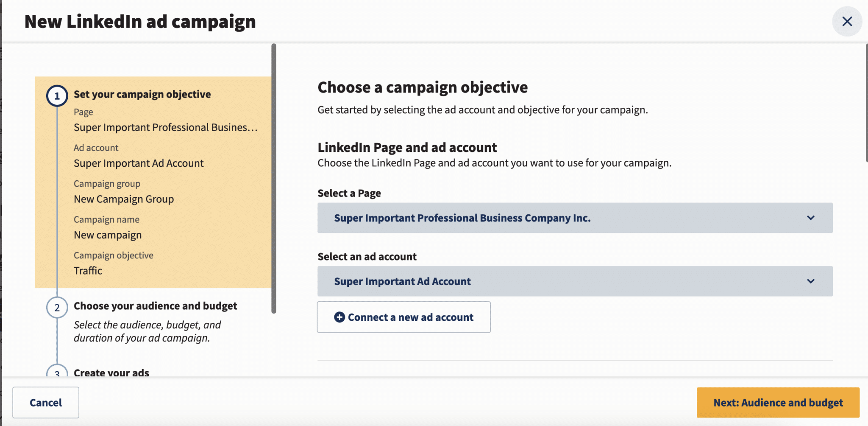This screenshot has height=426, width=868.
Task: Select the Choose your audience and budget step
Action: pyautogui.click(x=156, y=305)
